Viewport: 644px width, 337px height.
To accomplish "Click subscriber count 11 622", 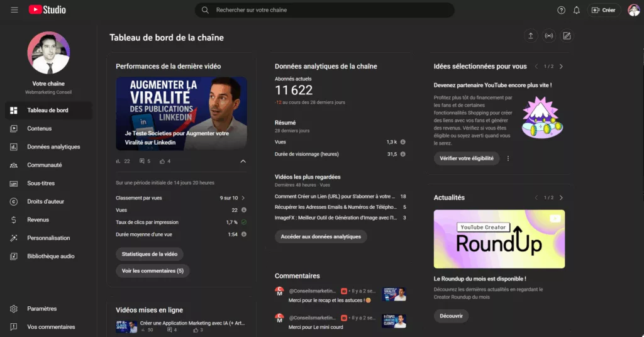I will [294, 91].
